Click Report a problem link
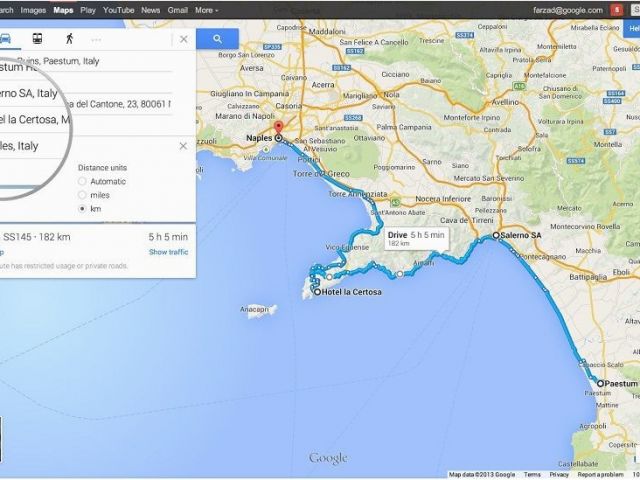Viewport: 640px width, 480px height. click(x=600, y=474)
